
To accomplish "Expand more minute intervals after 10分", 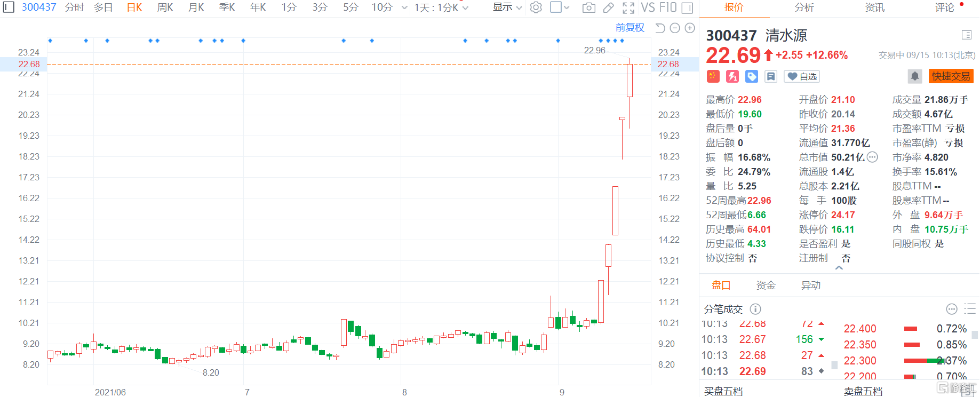I will point(404,7).
